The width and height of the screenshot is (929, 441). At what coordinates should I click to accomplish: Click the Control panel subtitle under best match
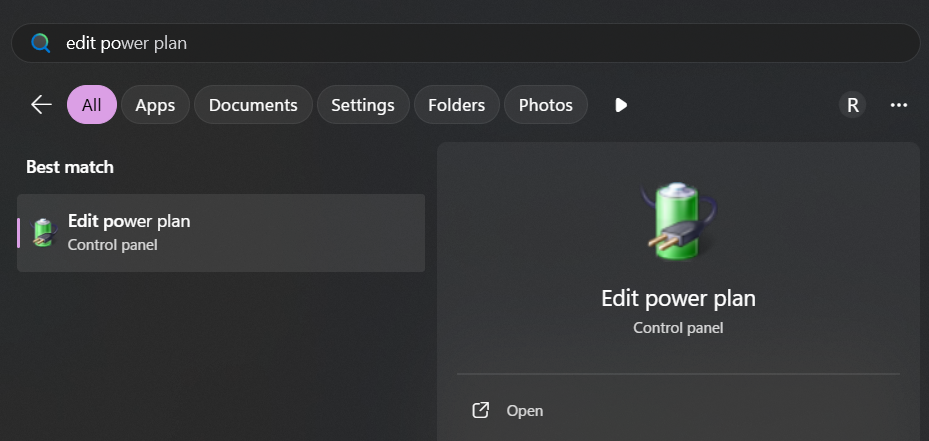click(x=112, y=244)
